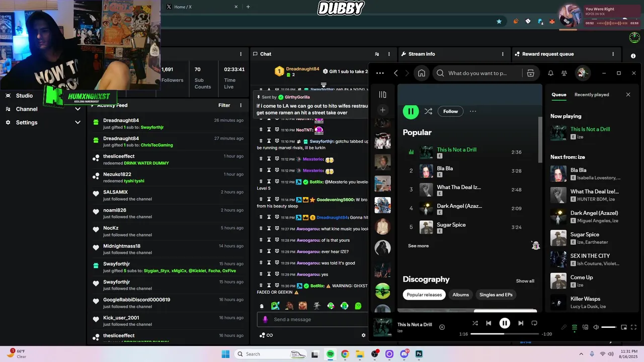Open Spotify from Windows taskbar
Image resolution: width=644 pixels, height=362 pixels.
coord(330,354)
